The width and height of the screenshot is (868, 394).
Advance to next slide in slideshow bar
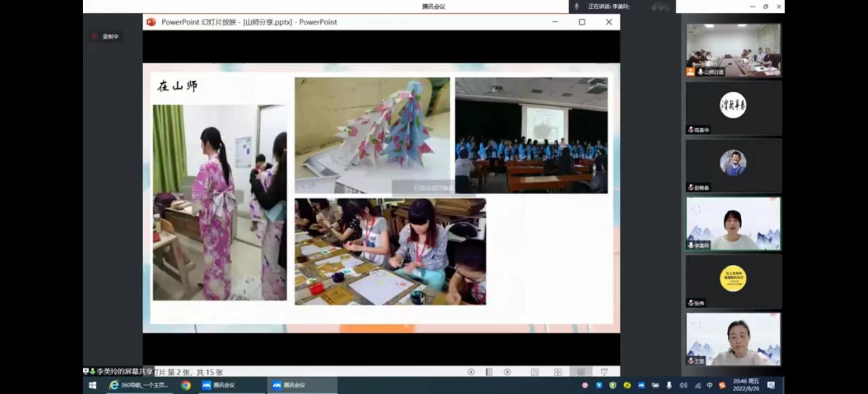pyautogui.click(x=507, y=372)
